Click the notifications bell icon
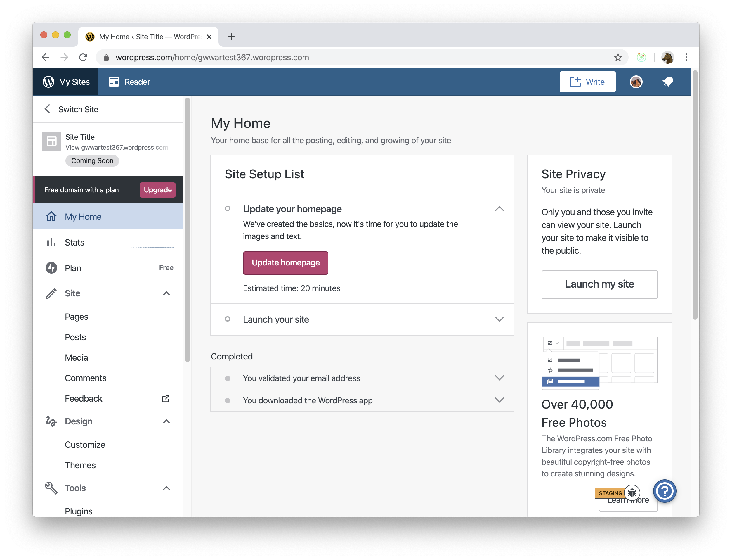 (x=667, y=82)
